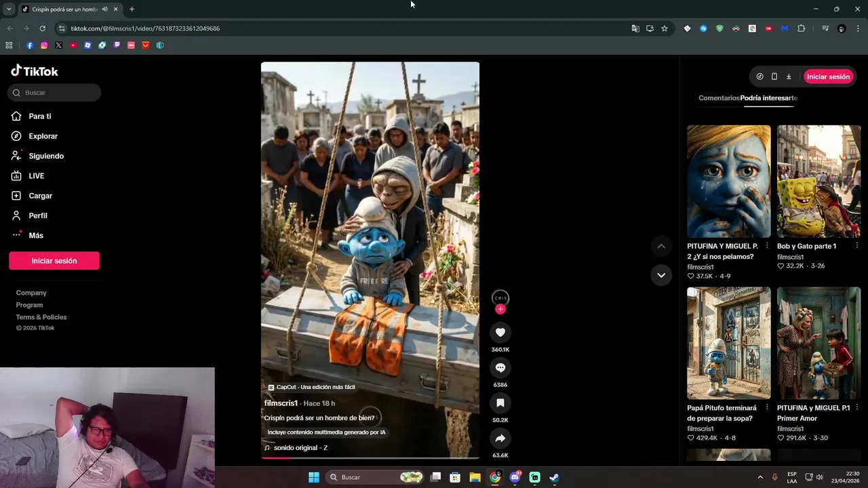Image resolution: width=868 pixels, height=488 pixels.
Task: Open comments via speech bubble icon
Action: click(500, 367)
